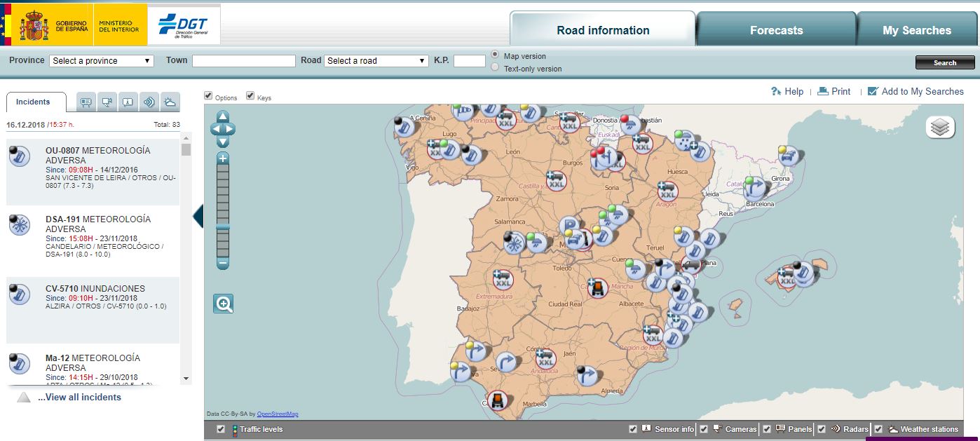The image size is (980, 441).
Task: Open the OpenStreetMap attribution link
Action: coord(278,414)
